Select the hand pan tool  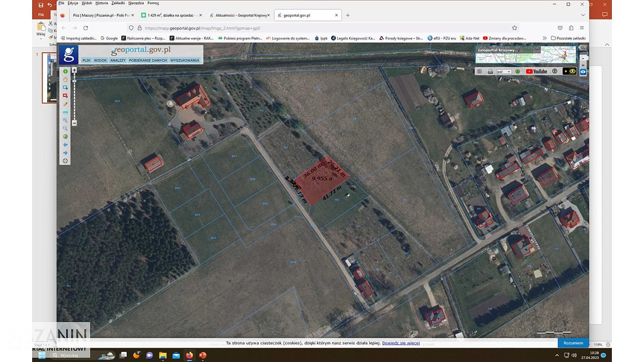click(65, 79)
